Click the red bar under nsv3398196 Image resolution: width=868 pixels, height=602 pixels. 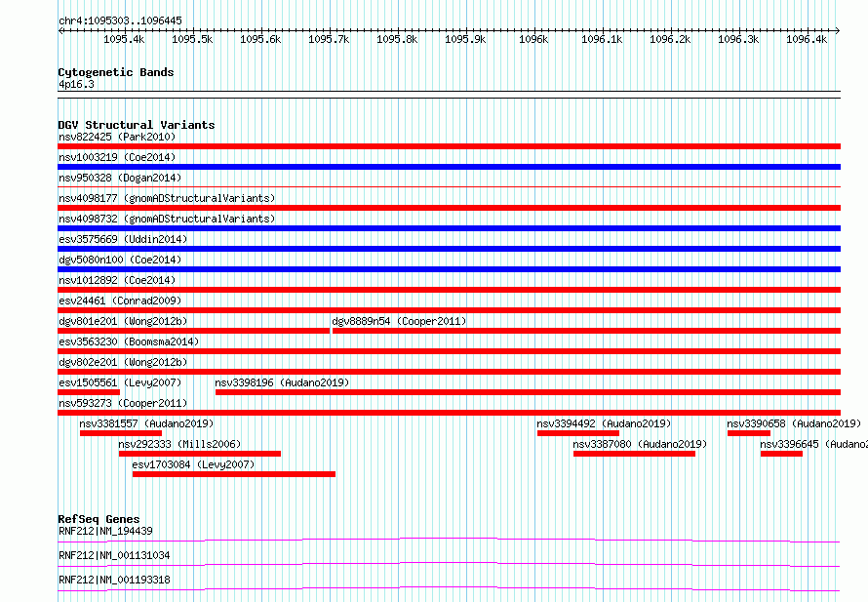528,392
